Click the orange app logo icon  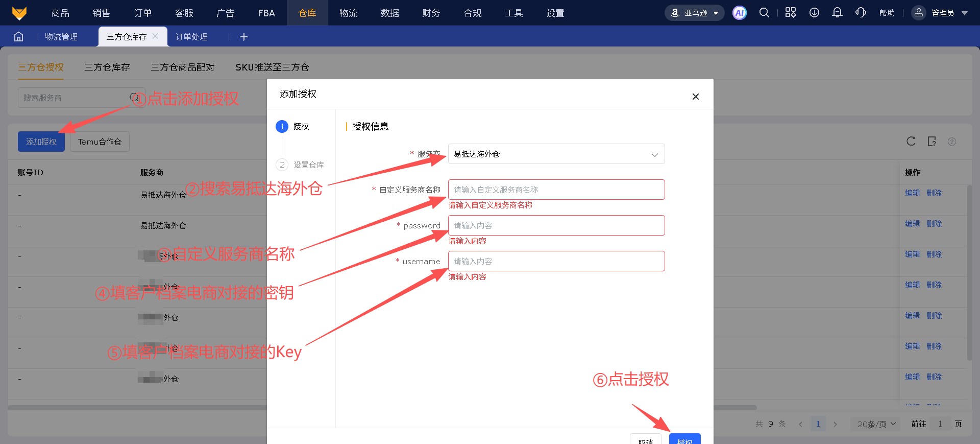tap(19, 13)
